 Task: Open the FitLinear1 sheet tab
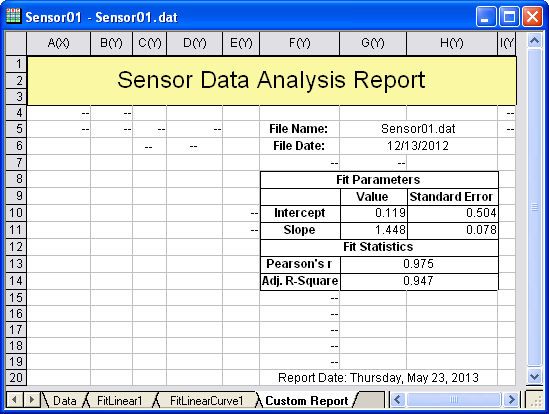click(x=119, y=400)
